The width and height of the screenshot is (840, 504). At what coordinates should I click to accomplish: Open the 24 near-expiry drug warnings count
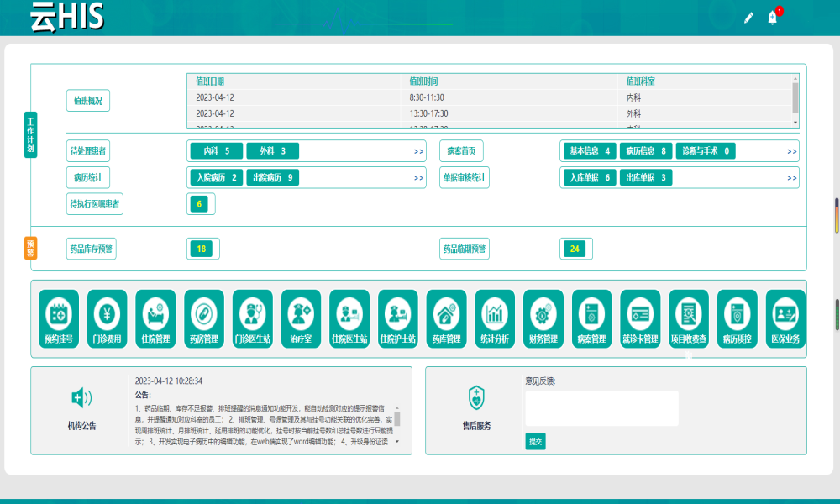575,249
